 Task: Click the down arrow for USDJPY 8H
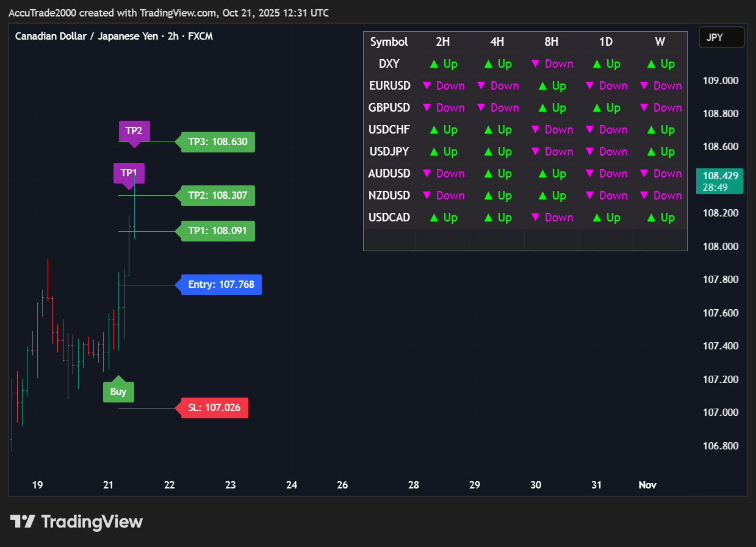[536, 152]
